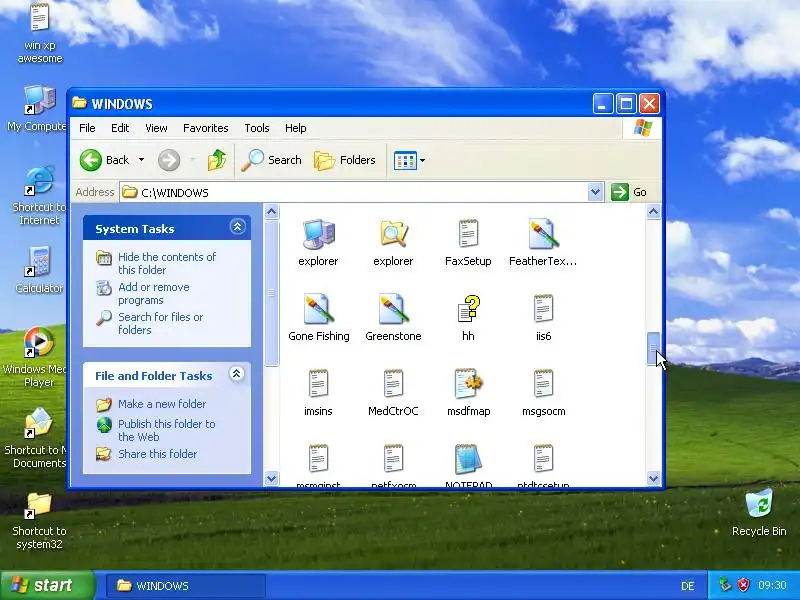Click the red security shield tray icon
The width and height of the screenshot is (800, 600).
click(744, 585)
